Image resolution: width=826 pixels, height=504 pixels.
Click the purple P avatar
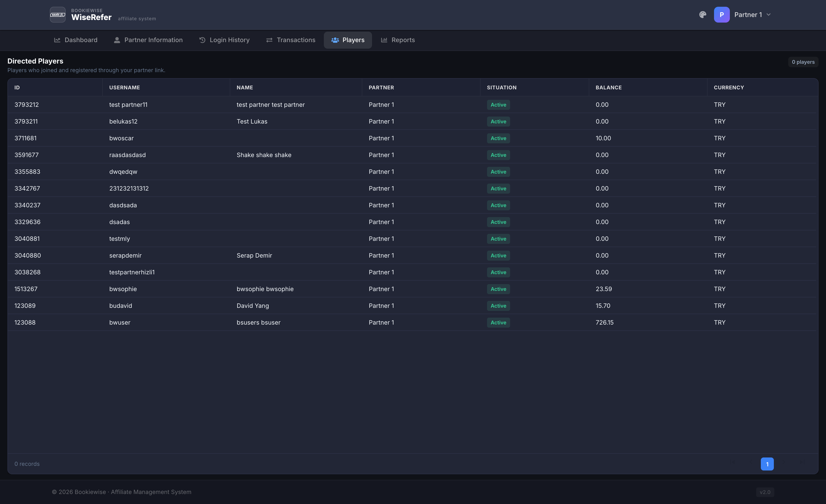click(x=722, y=15)
